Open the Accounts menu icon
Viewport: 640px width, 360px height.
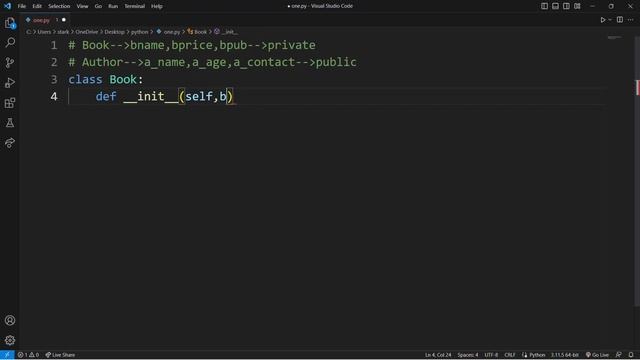point(10,320)
